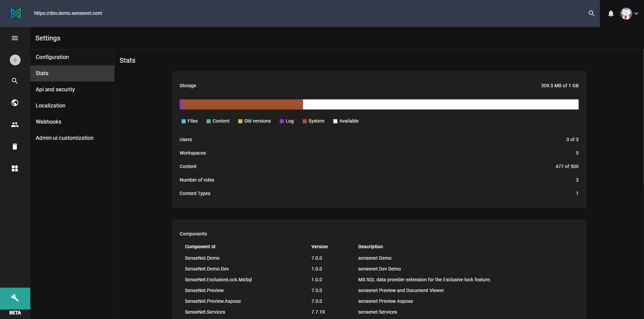
Task: Click the Version column header
Action: click(319, 247)
